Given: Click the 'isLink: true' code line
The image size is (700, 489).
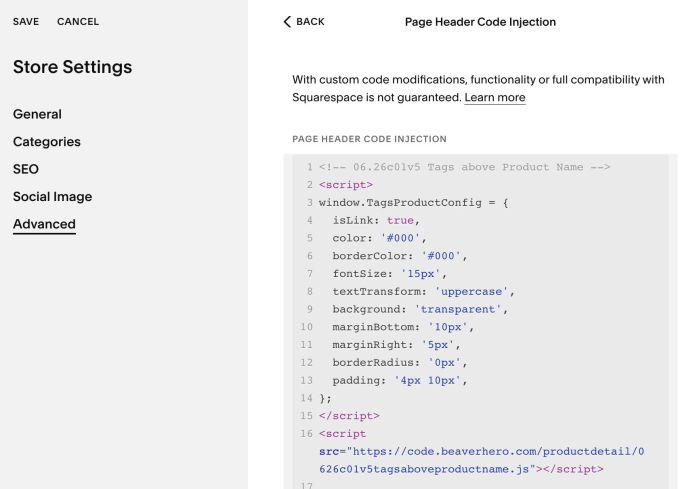Looking at the screenshot, I should (376, 220).
